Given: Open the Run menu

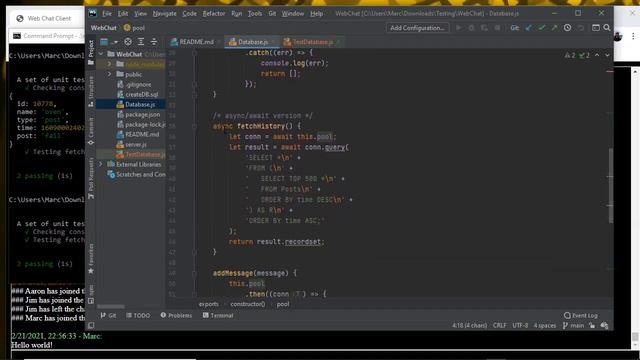Looking at the screenshot, I should point(236,13).
